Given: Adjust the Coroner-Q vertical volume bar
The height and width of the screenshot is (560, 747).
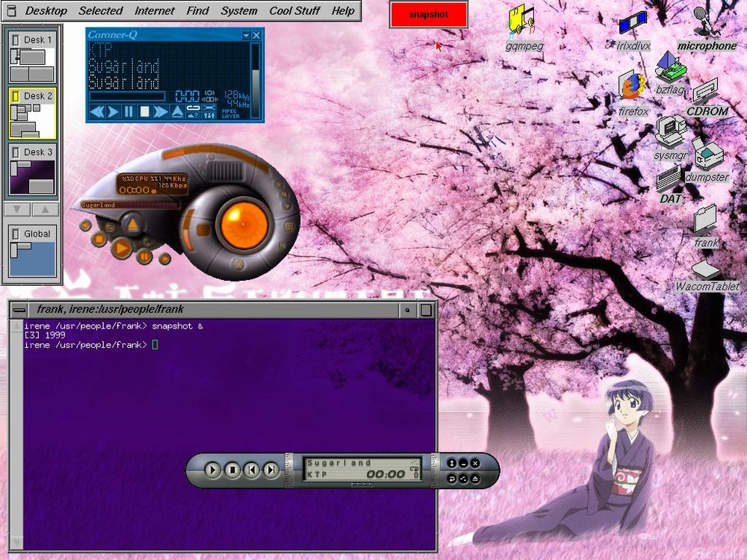Looking at the screenshot, I should (255, 80).
